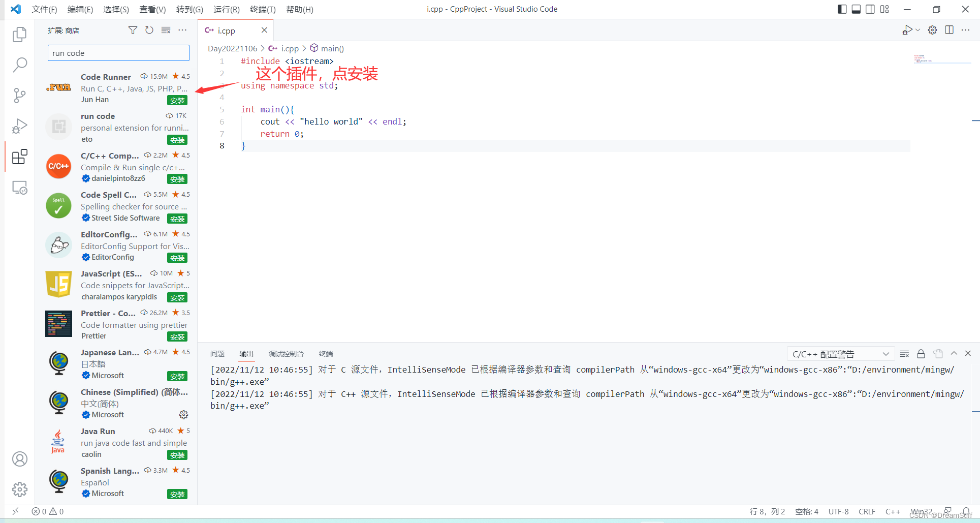The image size is (980, 523).
Task: Open the Code Runner extension entry
Action: [x=116, y=88]
